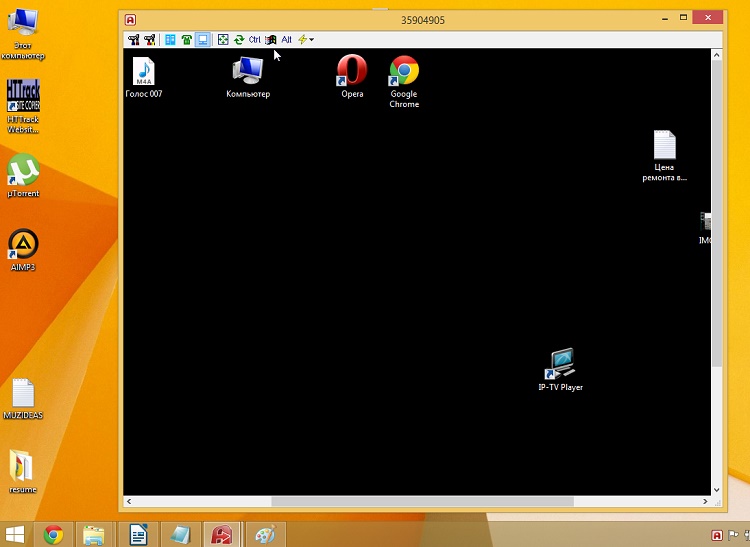Open Google Chrome from the taskbar

point(54,534)
